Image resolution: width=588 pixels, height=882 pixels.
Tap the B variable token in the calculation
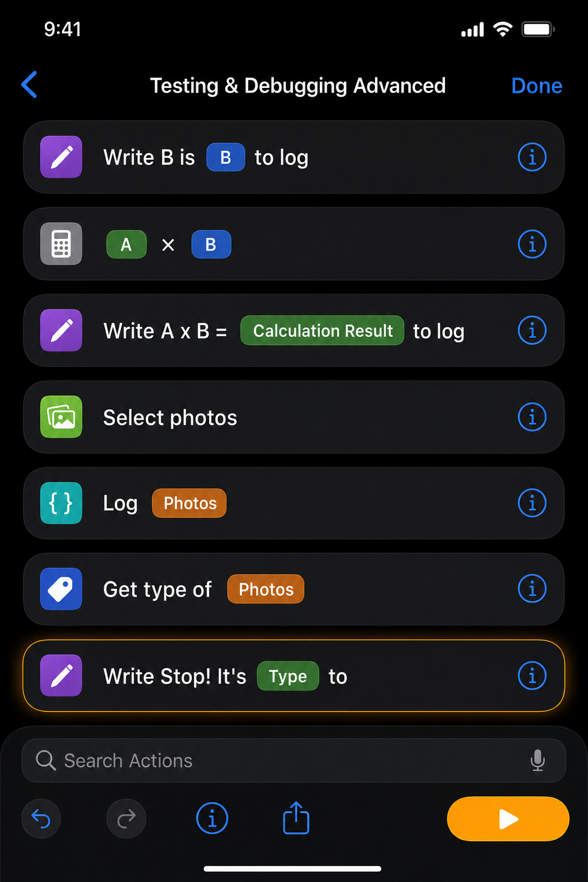coord(211,244)
